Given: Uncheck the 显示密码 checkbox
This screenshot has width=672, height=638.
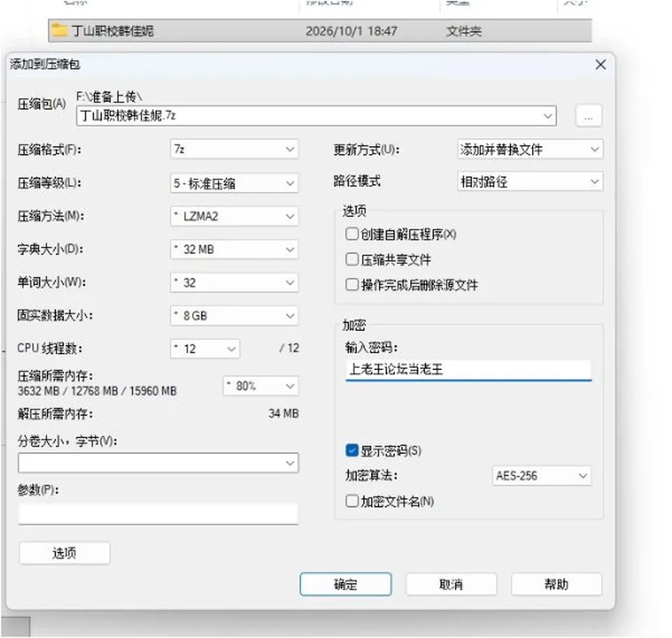Looking at the screenshot, I should (352, 450).
